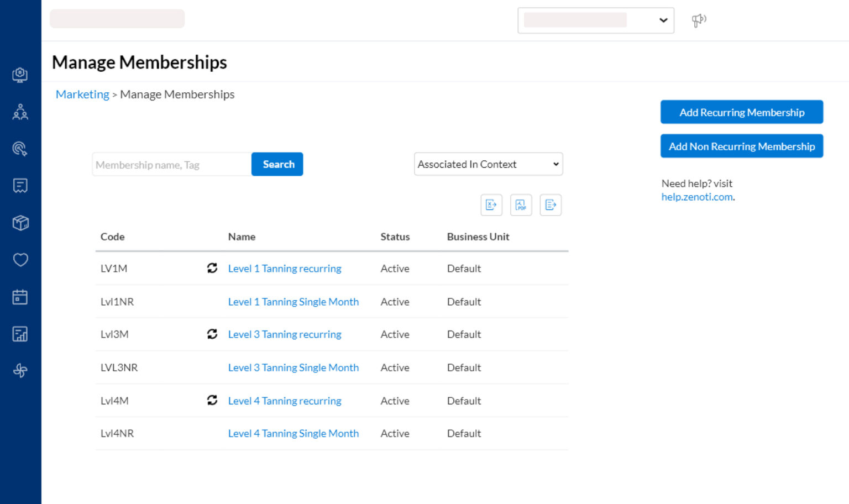Click the recurring icon beside Level 1 Tanning recurring
The image size is (849, 504).
pos(212,268)
